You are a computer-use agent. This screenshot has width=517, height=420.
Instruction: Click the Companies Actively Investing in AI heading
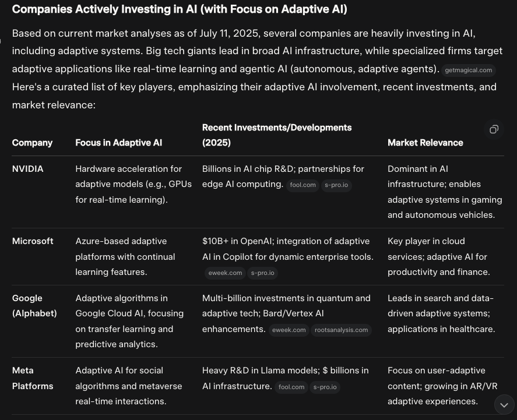pyautogui.click(x=180, y=9)
